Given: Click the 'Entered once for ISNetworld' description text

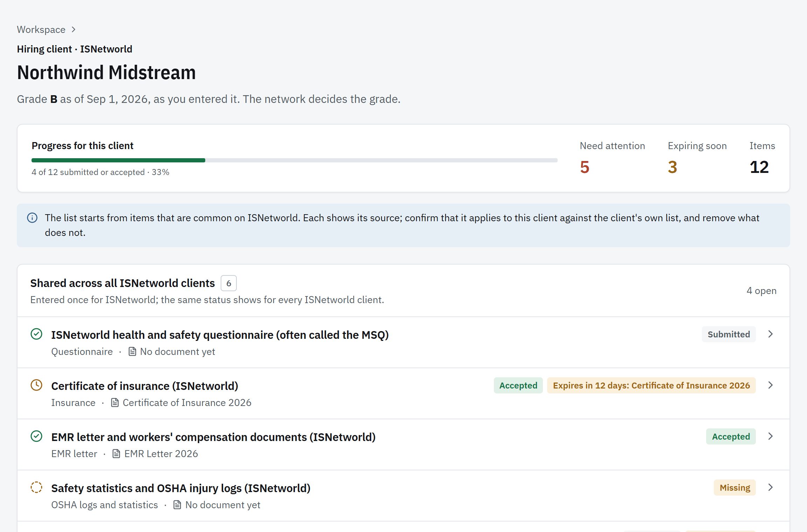Looking at the screenshot, I should tap(207, 300).
